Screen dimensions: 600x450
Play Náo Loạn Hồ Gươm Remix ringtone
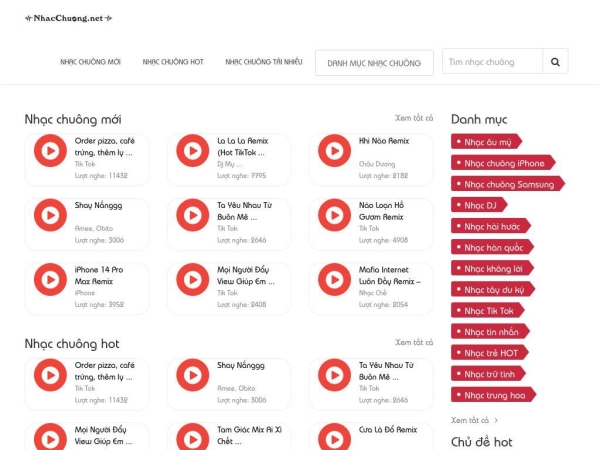pyautogui.click(x=334, y=215)
